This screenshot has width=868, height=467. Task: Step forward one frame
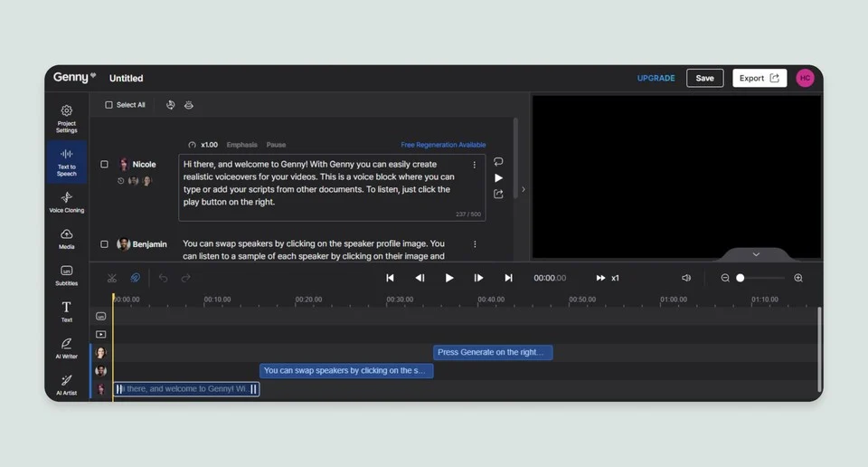pos(479,278)
